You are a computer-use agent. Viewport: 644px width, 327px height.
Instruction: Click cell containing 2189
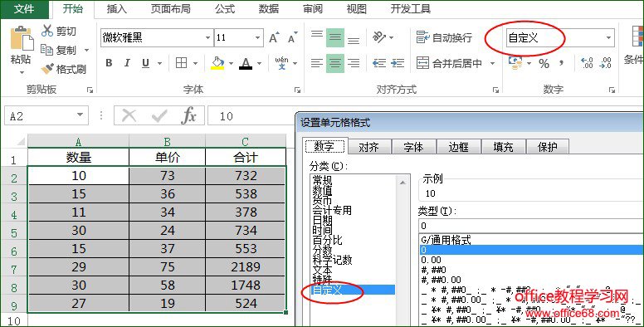pyautogui.click(x=245, y=267)
